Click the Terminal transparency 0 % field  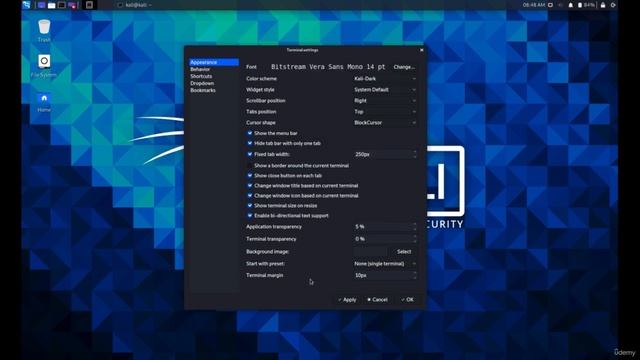click(x=385, y=239)
